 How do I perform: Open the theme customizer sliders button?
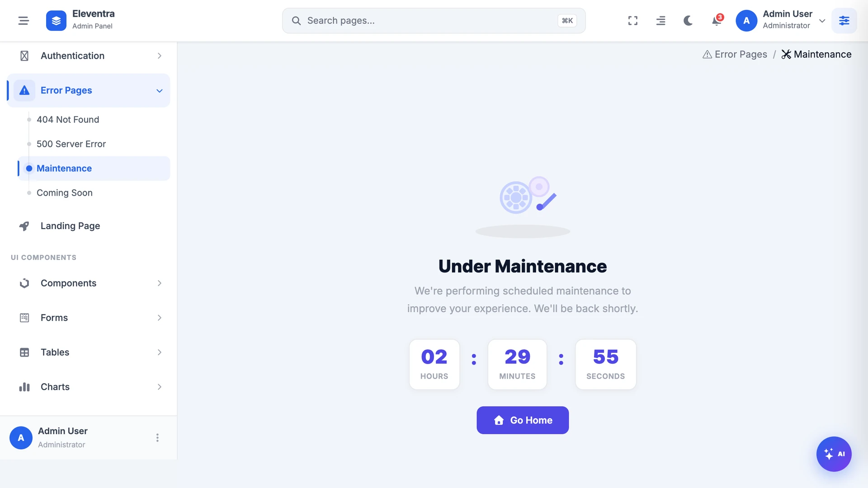point(844,21)
